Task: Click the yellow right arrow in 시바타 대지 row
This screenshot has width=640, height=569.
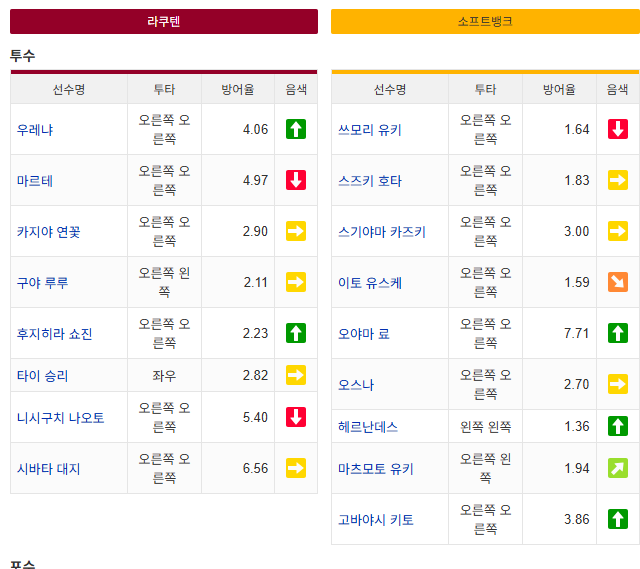Action: click(296, 468)
